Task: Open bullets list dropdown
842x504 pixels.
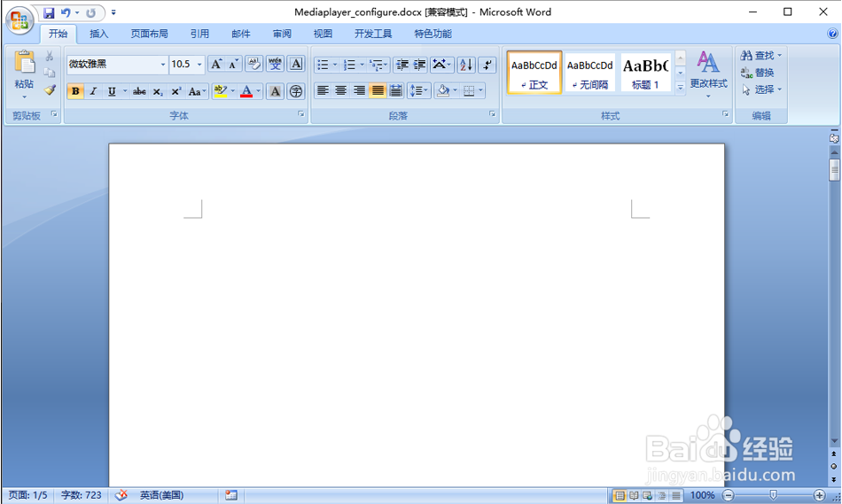Action: pyautogui.click(x=335, y=65)
